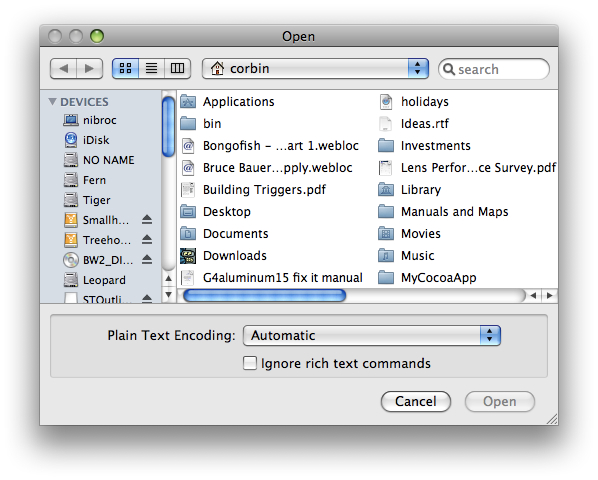The image size is (598, 480).
Task: Open the Downloads folder icon
Action: point(188,256)
